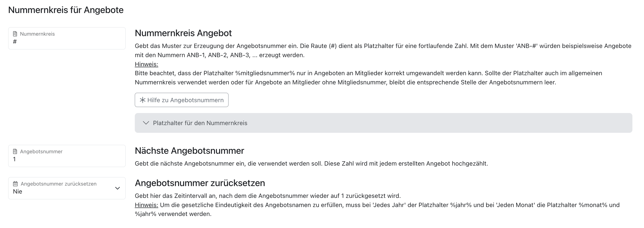Click the document icon beside the Angebotsnummer label
Screen dimensions: 644x228
pos(15,151)
